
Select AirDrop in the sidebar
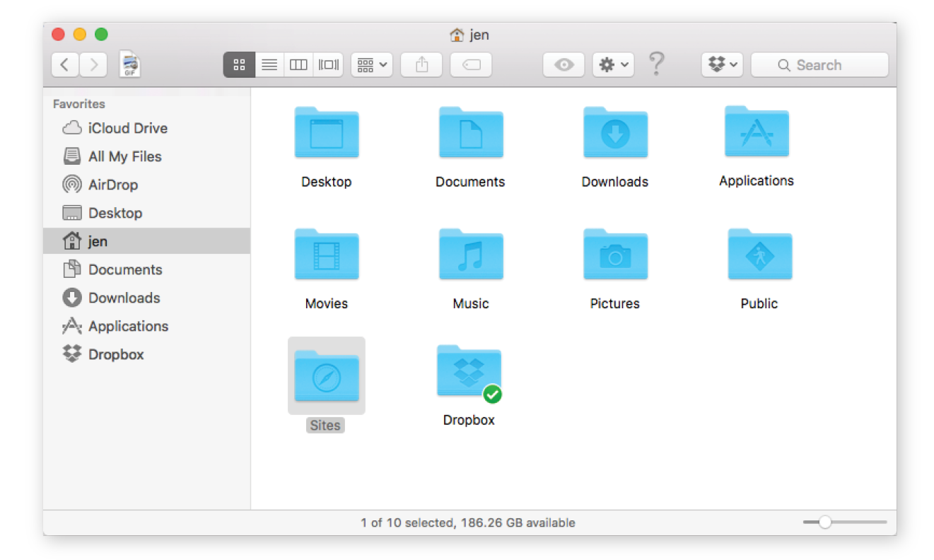click(112, 185)
